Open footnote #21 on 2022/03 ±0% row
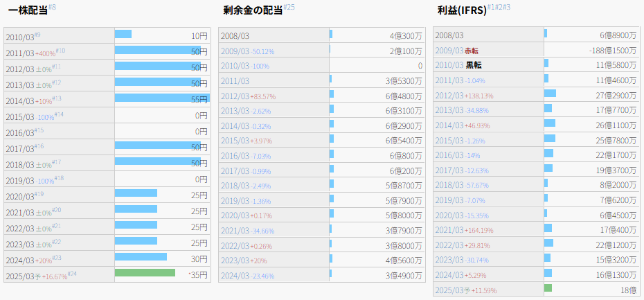Image resolution: width=644 pixels, height=300 pixels. 57,226
